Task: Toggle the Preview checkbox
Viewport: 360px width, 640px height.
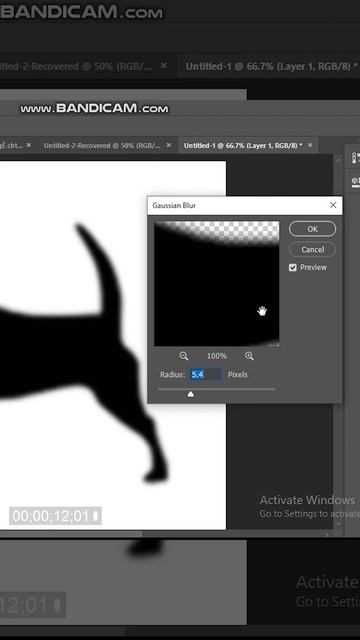Action: pyautogui.click(x=292, y=267)
